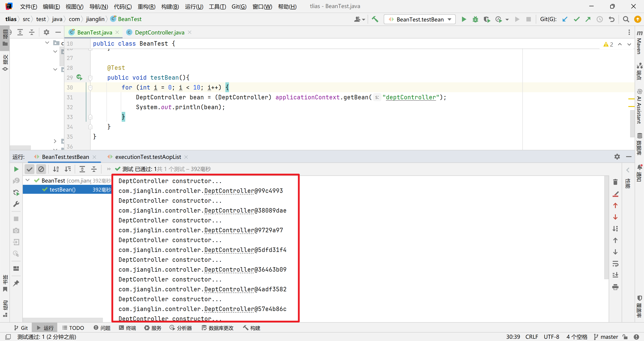Screen dimensions: 644x341
Task: Stop the running test in Run panel
Action: click(x=16, y=219)
